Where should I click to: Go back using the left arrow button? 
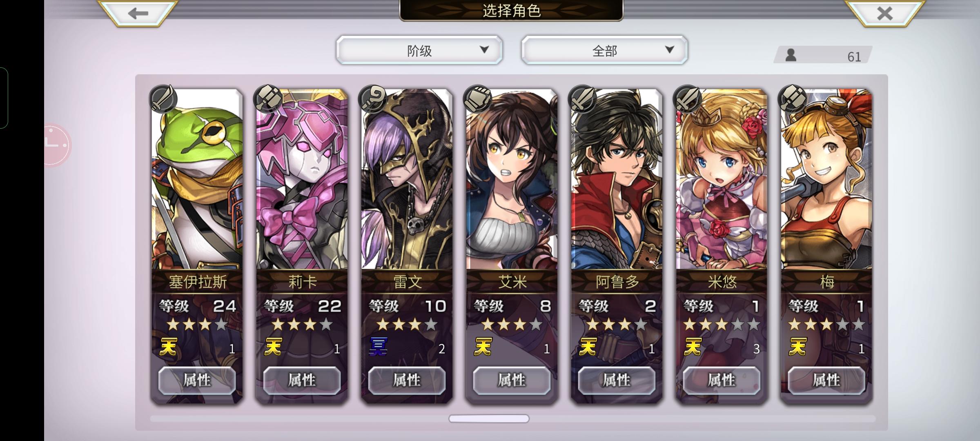[x=138, y=13]
